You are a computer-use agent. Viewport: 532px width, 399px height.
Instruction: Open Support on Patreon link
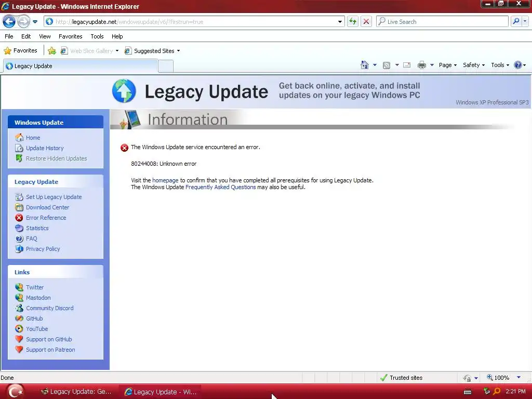50,350
